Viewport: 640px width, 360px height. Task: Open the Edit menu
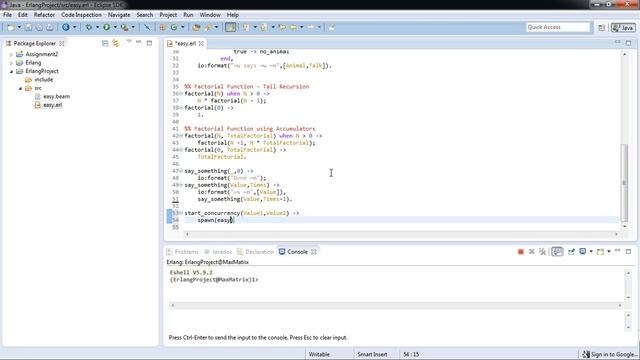coord(23,15)
